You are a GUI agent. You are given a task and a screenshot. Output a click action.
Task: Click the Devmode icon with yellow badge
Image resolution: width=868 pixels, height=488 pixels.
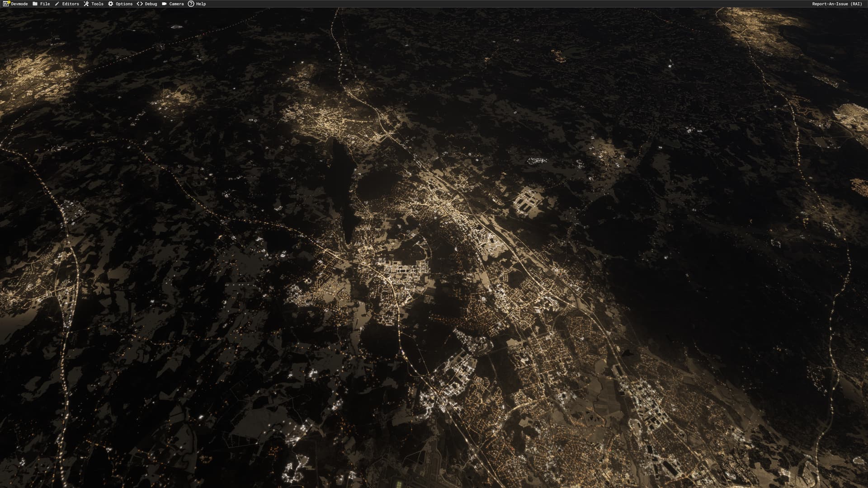point(6,4)
